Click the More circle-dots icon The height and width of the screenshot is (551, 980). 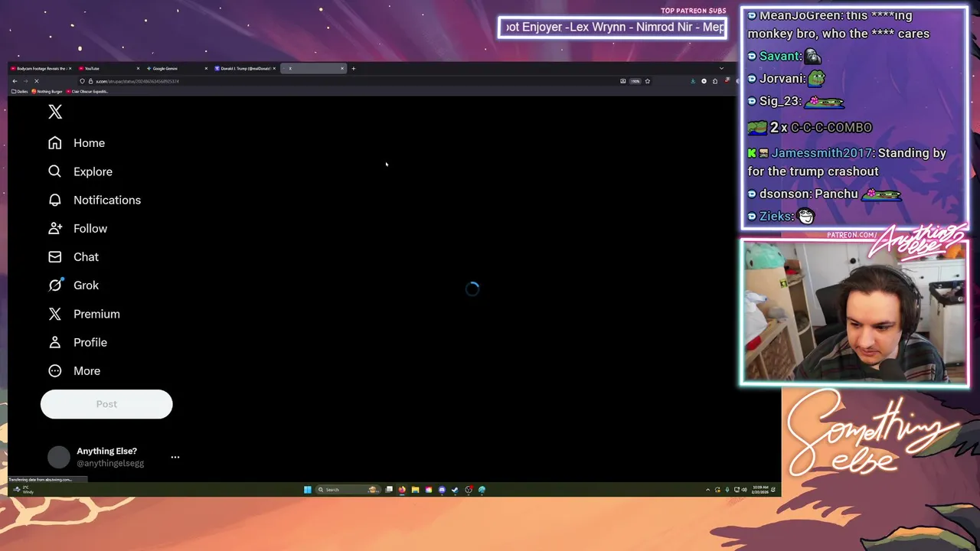[55, 371]
